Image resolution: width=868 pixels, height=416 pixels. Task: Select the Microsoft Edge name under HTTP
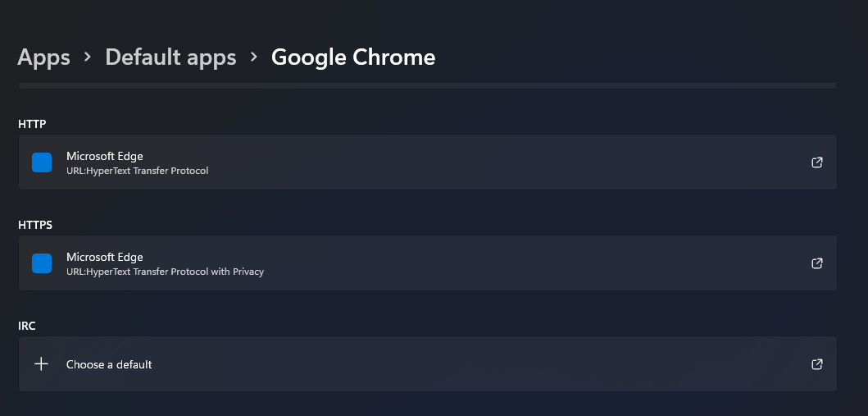tap(105, 156)
